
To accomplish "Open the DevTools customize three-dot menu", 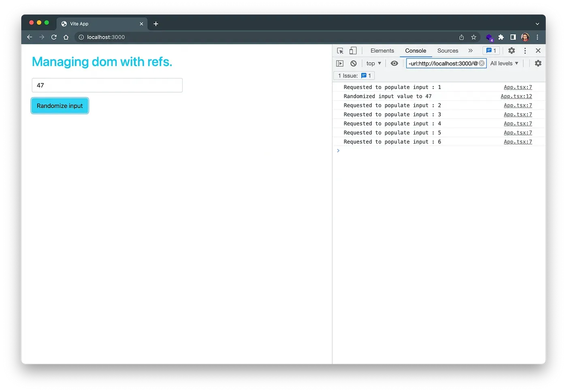I will click(525, 51).
